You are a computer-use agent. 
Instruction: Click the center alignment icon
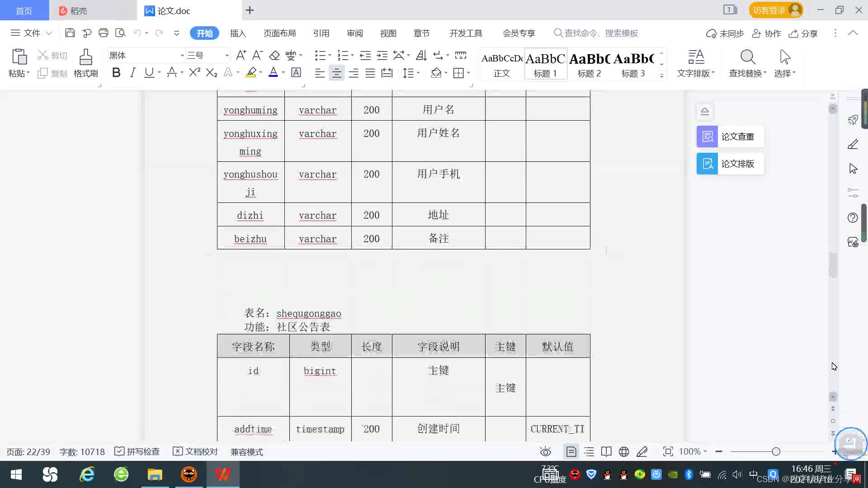point(336,73)
